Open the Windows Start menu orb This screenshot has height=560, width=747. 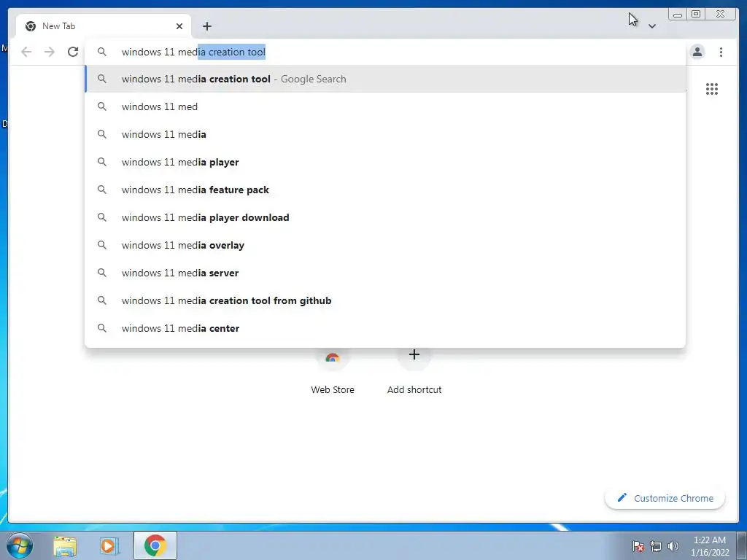(x=20, y=545)
